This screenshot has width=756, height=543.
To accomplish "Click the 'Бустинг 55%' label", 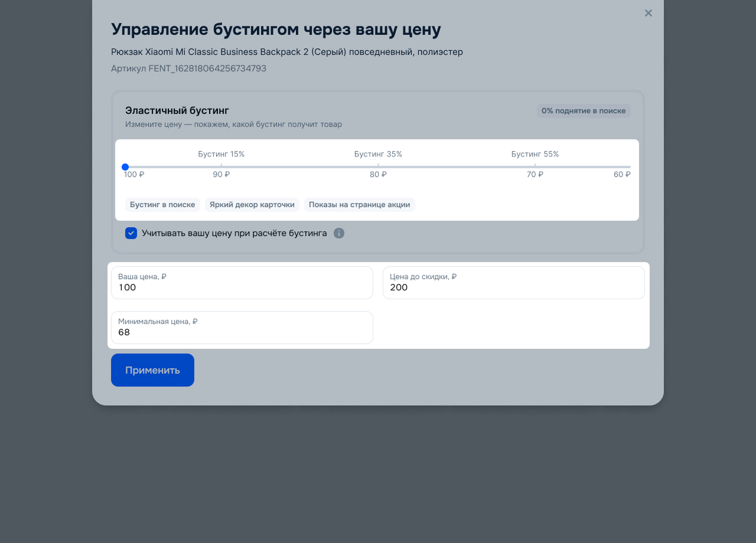I will (535, 154).
